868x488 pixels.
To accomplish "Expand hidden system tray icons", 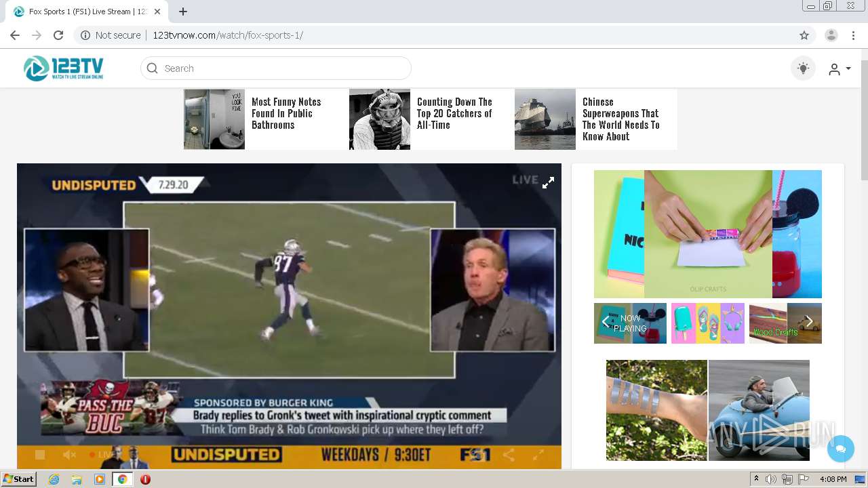I will click(757, 479).
